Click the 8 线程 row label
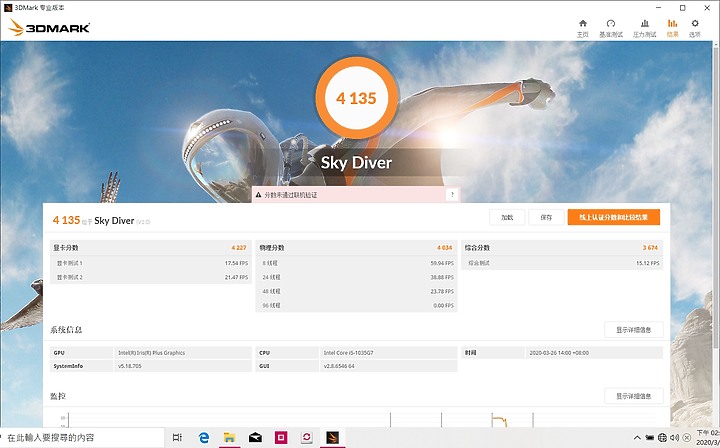The image size is (720, 448). (x=270, y=263)
